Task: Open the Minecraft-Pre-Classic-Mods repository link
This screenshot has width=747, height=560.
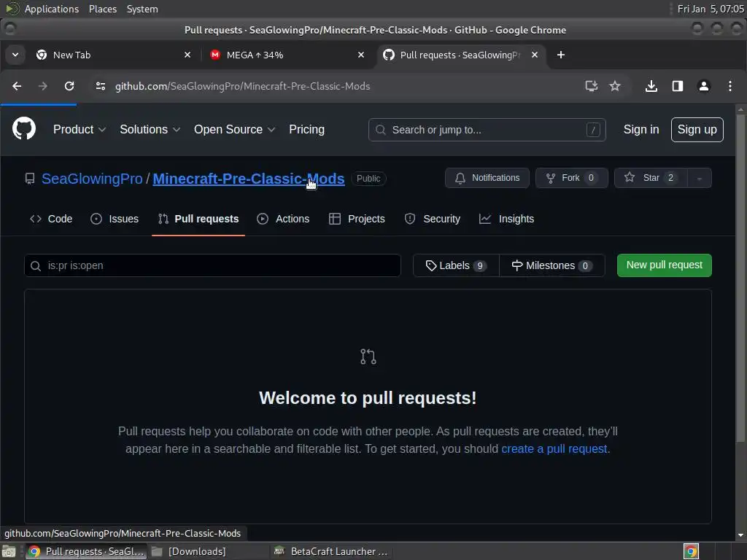Action: [248, 179]
